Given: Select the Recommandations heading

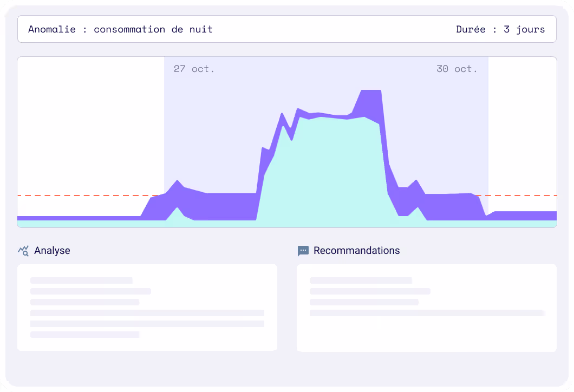Looking at the screenshot, I should 356,251.
